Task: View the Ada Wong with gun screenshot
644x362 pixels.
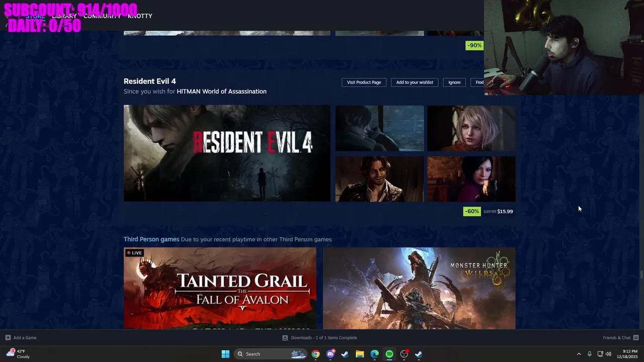Action: click(471, 179)
